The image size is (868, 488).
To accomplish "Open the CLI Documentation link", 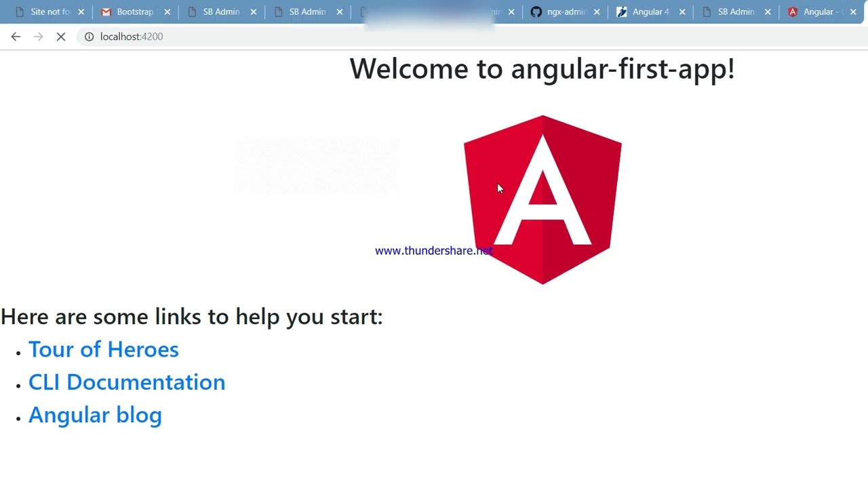I will click(x=127, y=382).
